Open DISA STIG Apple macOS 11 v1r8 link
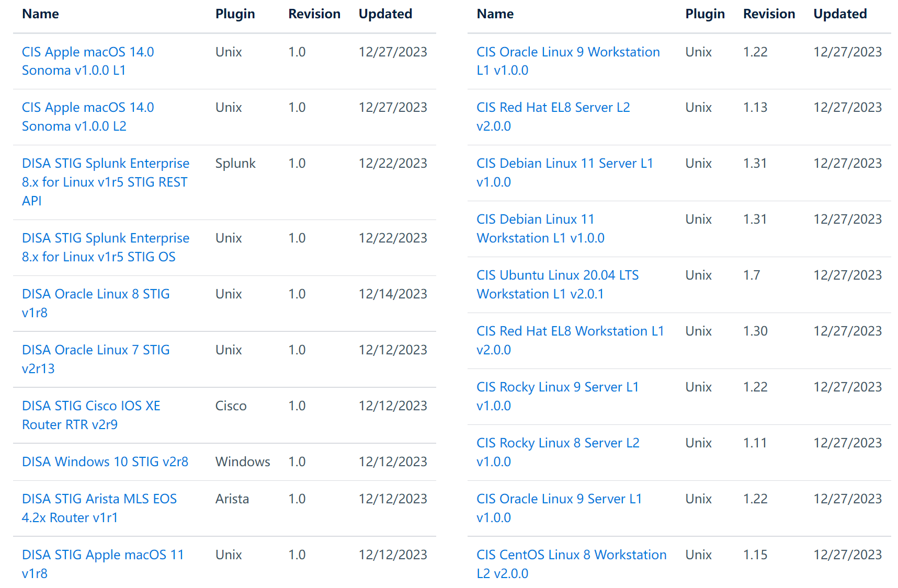898x588 pixels. [x=103, y=564]
